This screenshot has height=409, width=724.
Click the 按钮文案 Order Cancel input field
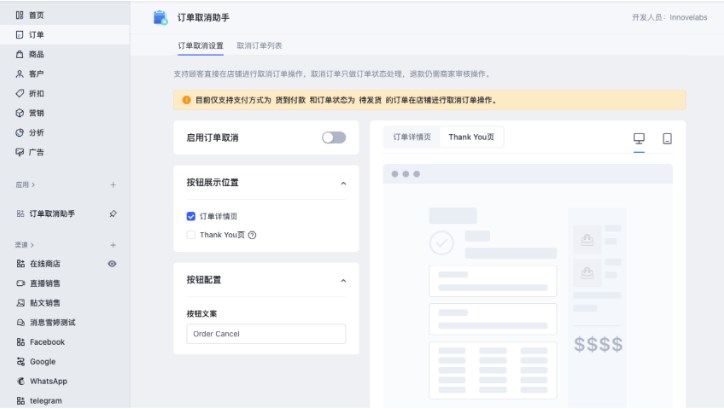[266, 334]
